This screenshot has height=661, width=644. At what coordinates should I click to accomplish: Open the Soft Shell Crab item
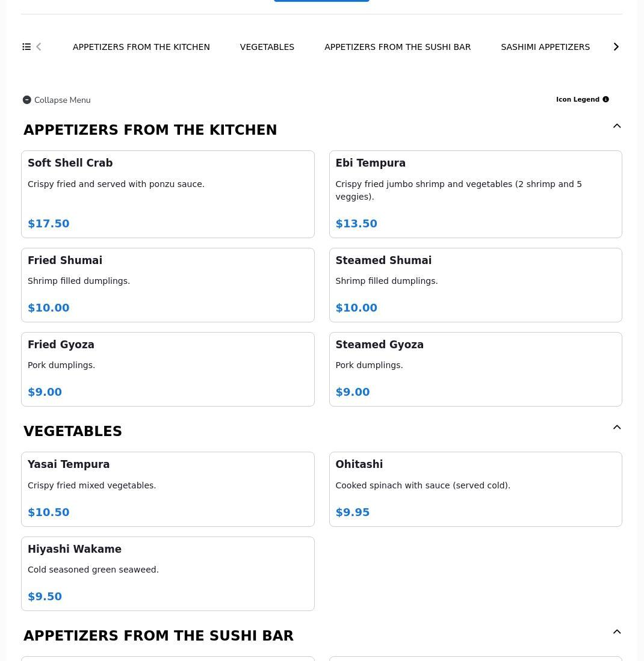(167, 194)
